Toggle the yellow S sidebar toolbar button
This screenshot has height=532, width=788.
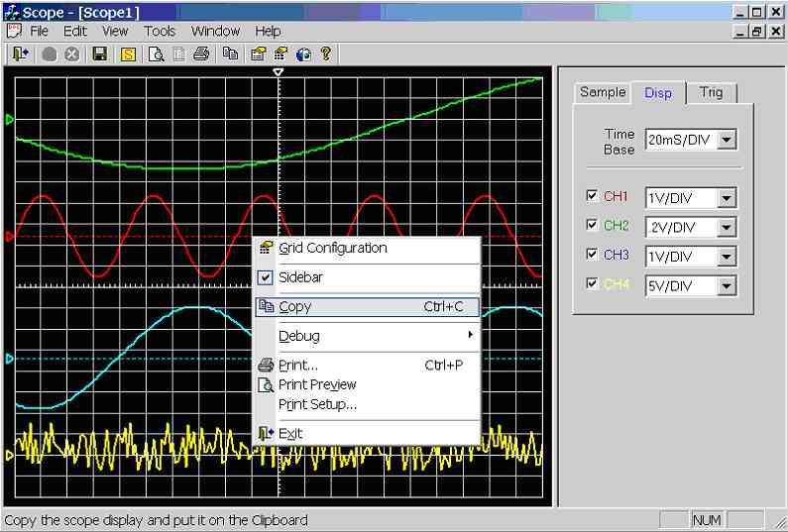(x=128, y=53)
